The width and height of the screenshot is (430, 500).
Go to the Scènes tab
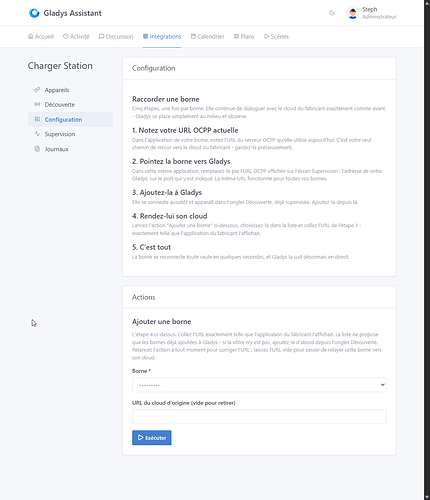click(276, 36)
